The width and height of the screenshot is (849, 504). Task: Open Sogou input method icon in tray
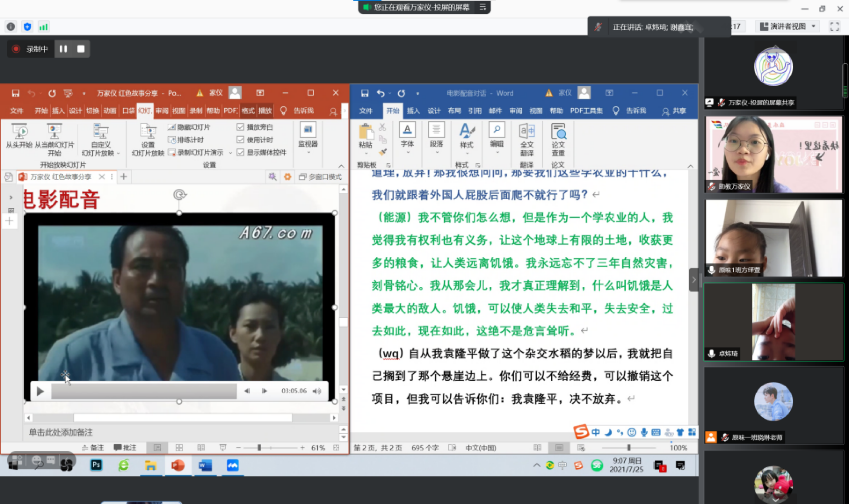coord(578,465)
